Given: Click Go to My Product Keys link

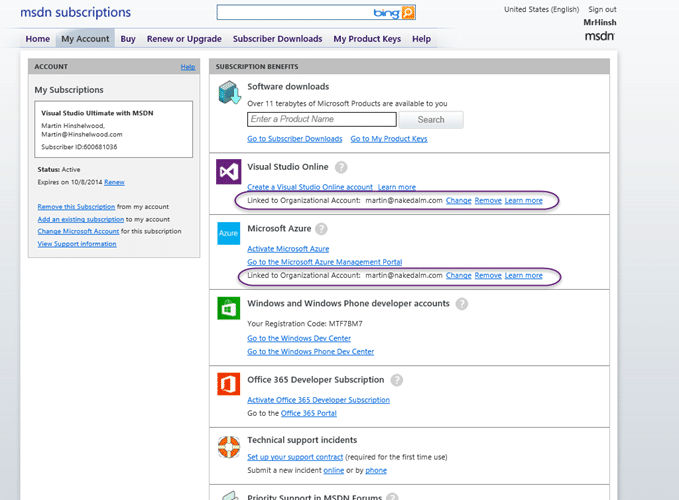Looking at the screenshot, I should (389, 139).
